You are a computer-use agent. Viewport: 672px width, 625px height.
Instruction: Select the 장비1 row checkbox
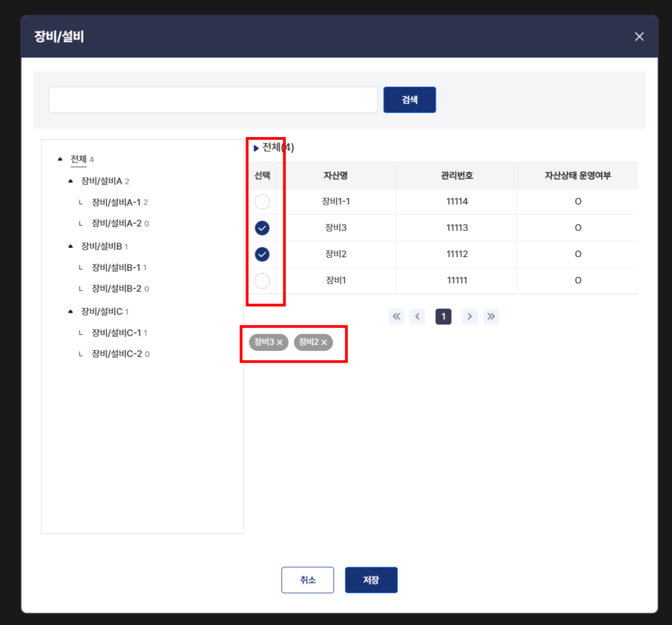coord(262,281)
